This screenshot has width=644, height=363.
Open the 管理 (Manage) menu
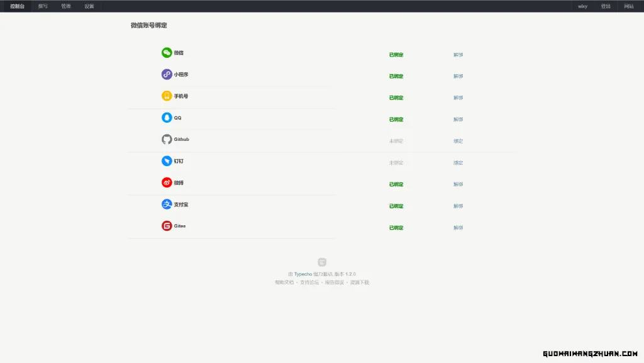(x=65, y=6)
